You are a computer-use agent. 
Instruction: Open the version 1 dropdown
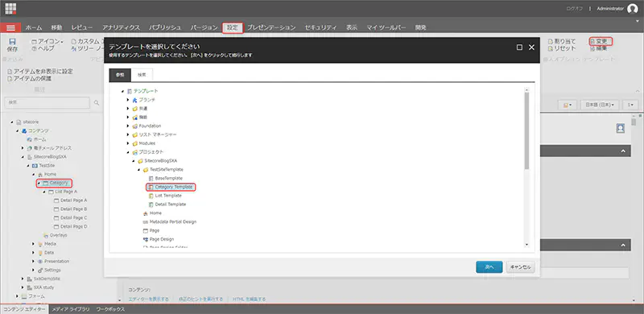(630, 105)
